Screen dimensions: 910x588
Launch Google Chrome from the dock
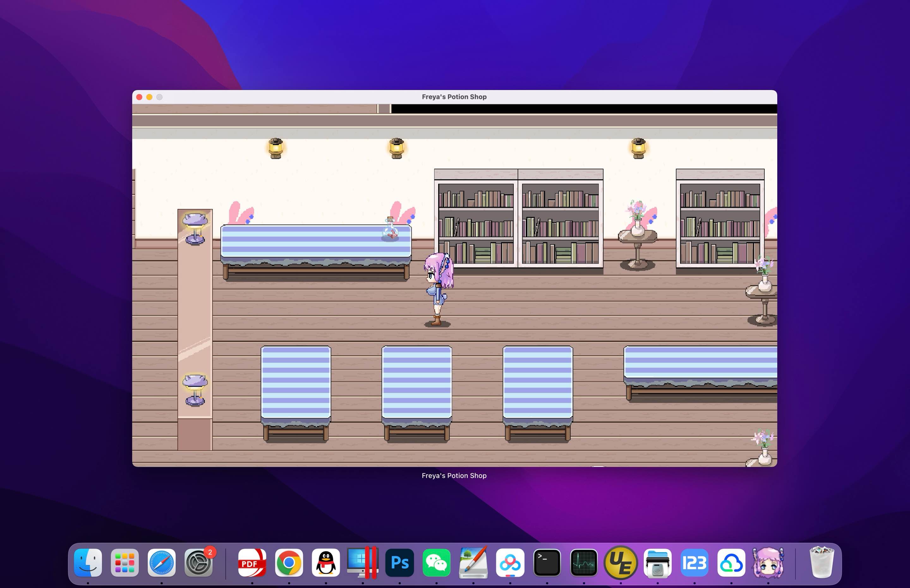(x=289, y=562)
